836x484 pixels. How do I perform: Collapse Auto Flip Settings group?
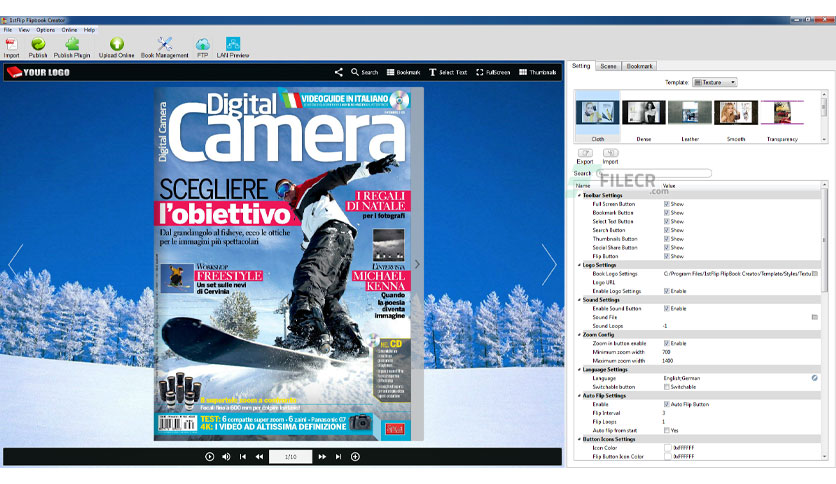(x=580, y=396)
